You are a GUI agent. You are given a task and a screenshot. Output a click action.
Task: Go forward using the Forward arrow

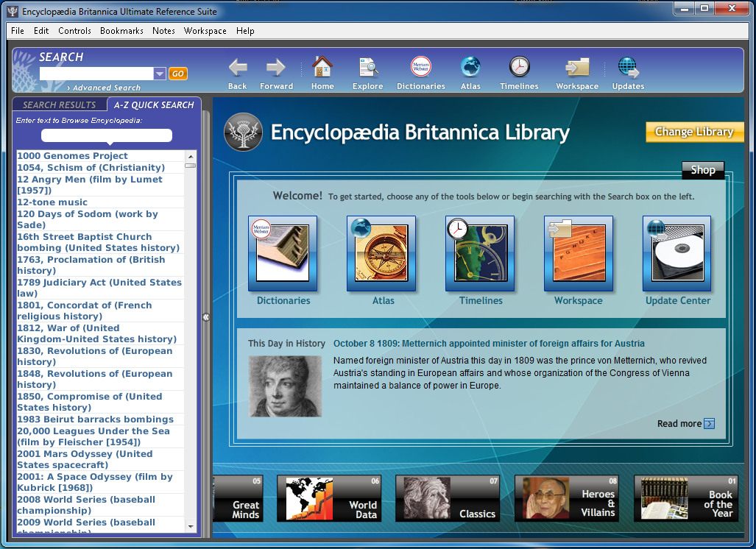[x=276, y=68]
